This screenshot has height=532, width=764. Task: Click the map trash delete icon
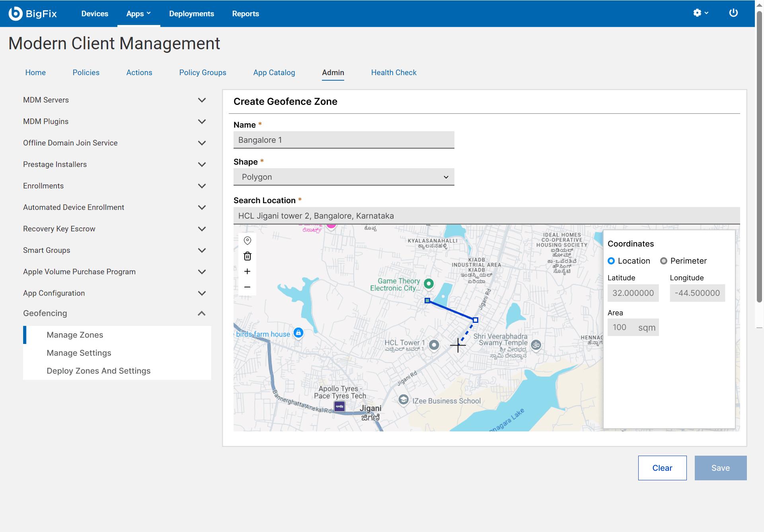(x=247, y=256)
